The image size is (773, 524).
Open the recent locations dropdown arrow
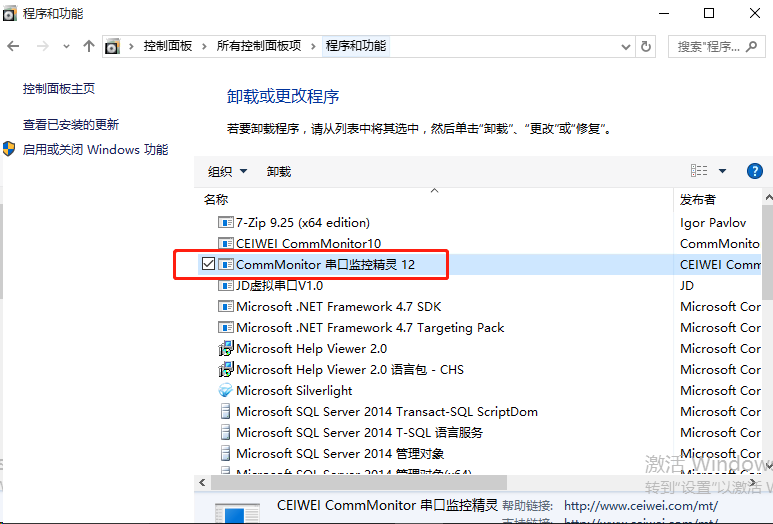[67, 47]
